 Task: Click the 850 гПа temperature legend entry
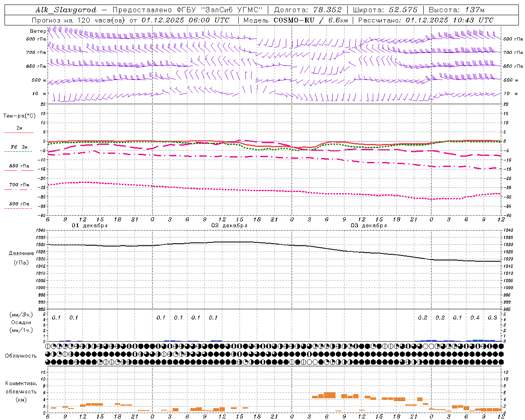(19, 166)
